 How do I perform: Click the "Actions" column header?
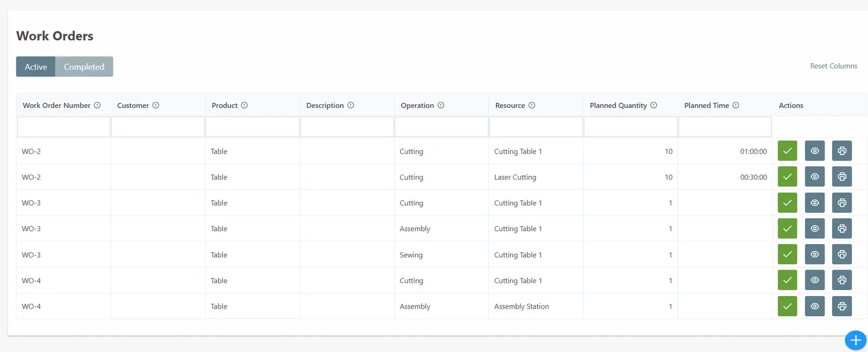pos(791,105)
